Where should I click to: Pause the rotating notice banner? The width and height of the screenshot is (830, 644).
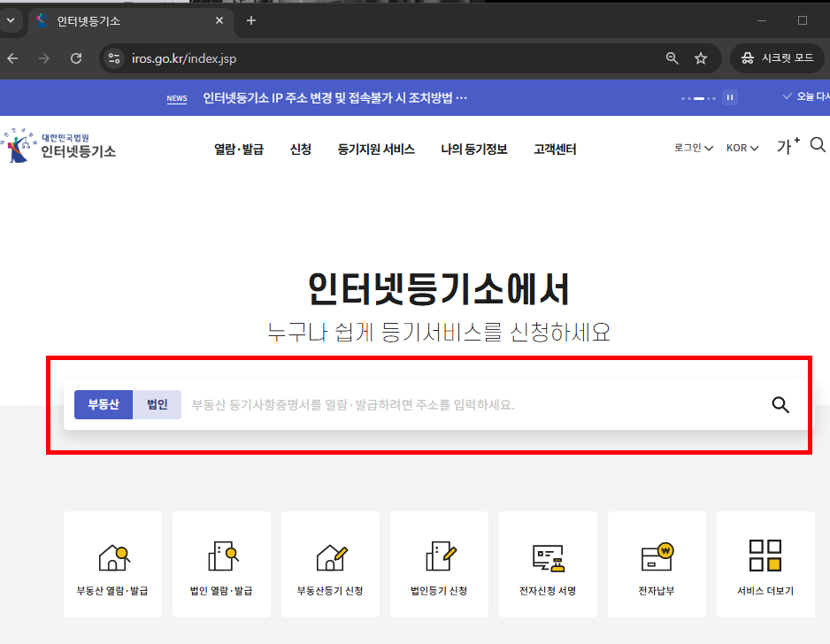click(730, 97)
